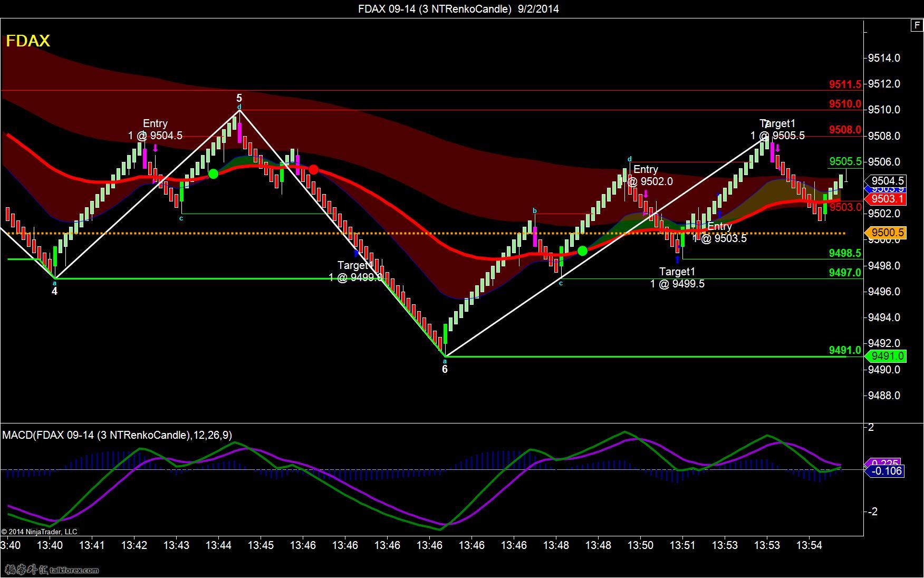The image size is (924, 578).
Task: Click the 9488.0 price axis label
Action: click(884, 396)
